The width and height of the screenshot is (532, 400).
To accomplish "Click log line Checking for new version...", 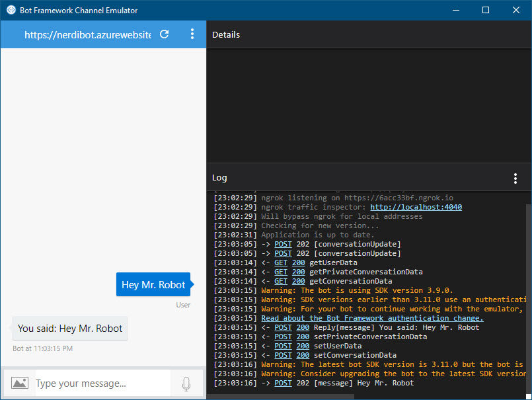I will (320, 225).
